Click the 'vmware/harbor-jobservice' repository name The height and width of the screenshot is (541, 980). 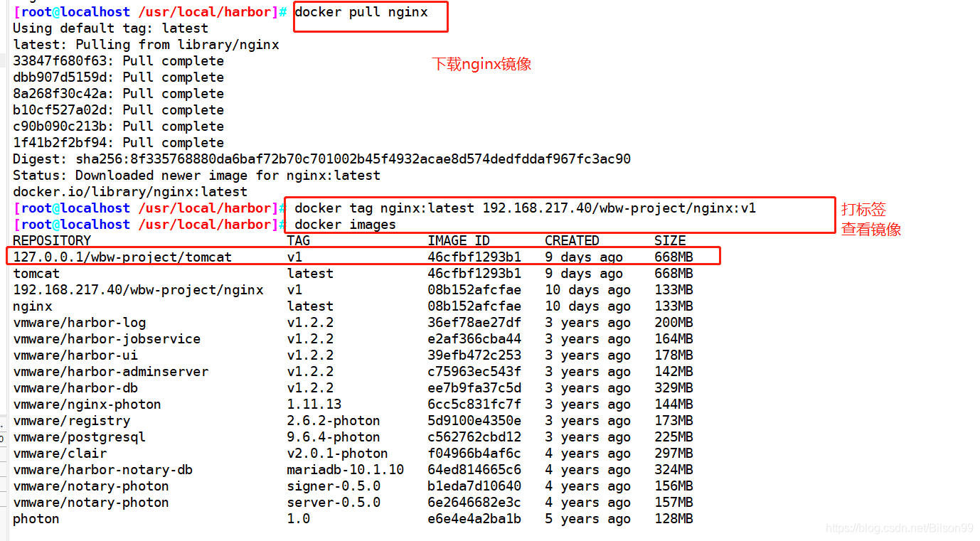tap(107, 339)
